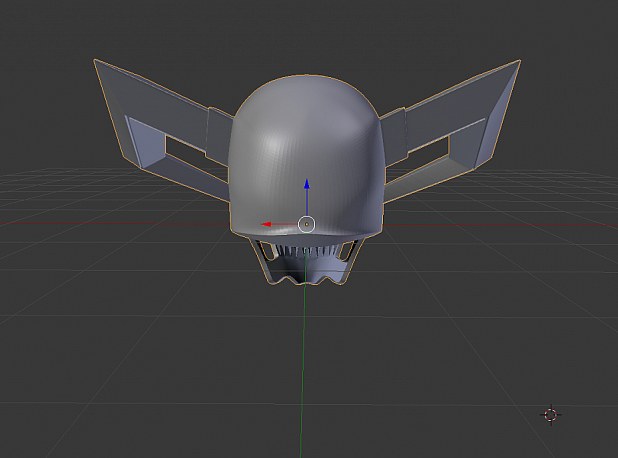Click the upper pointed tip of the left wing
This screenshot has height=458, width=618.
pos(97,62)
